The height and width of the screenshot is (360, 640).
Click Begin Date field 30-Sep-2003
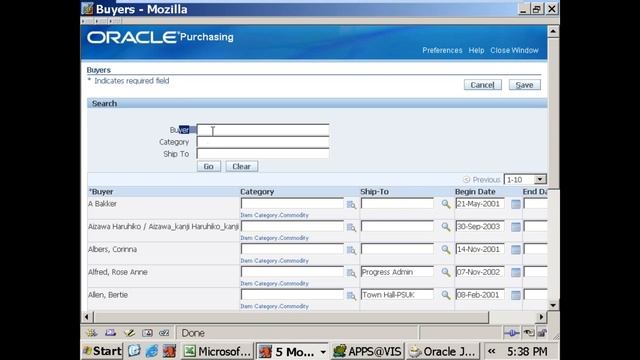click(x=480, y=227)
